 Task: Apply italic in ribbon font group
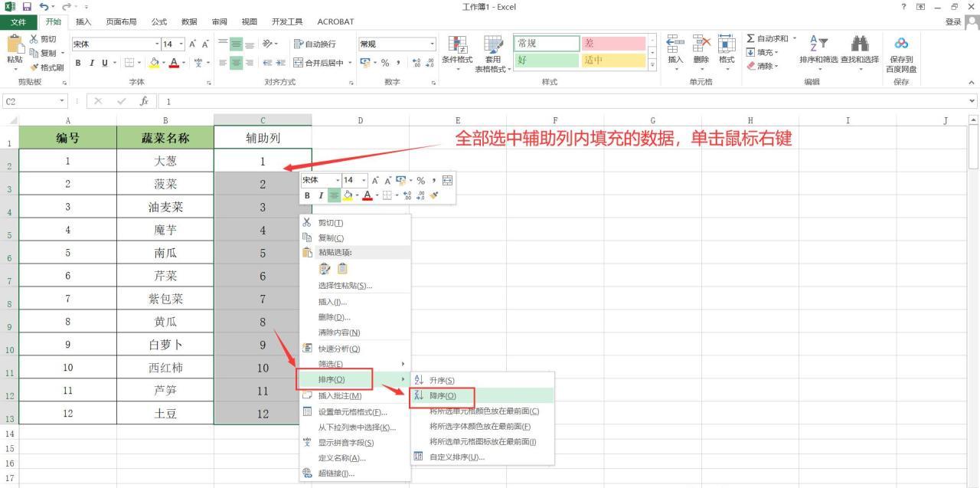coord(90,62)
